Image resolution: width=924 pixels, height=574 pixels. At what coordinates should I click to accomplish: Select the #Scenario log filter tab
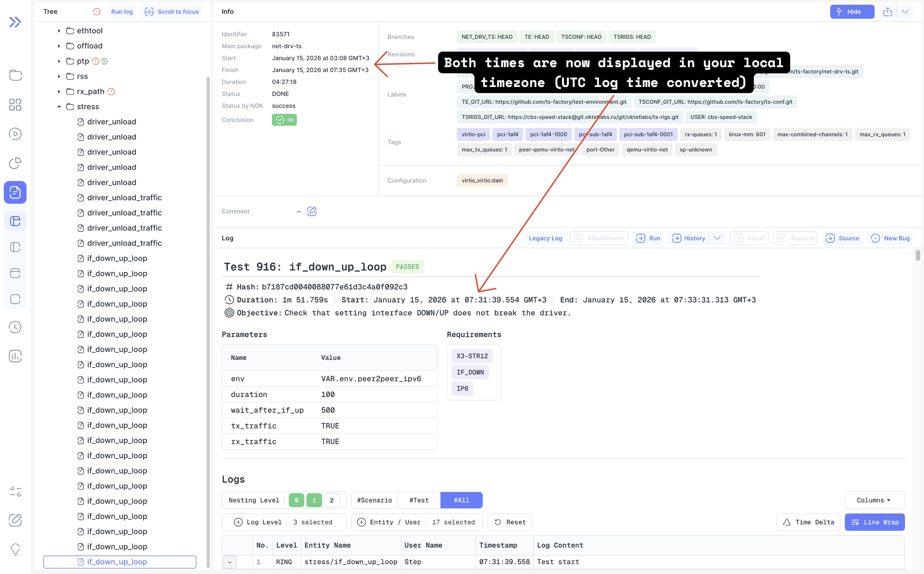(x=374, y=500)
